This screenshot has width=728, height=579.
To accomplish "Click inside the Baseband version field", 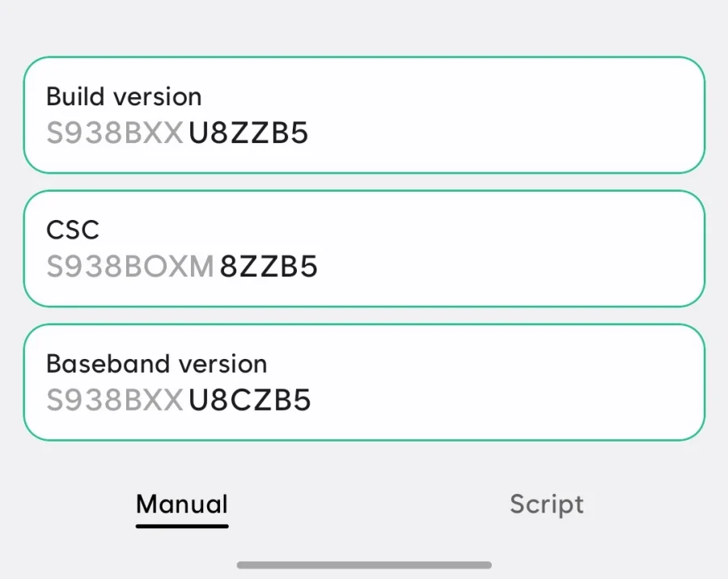I will point(364,380).
